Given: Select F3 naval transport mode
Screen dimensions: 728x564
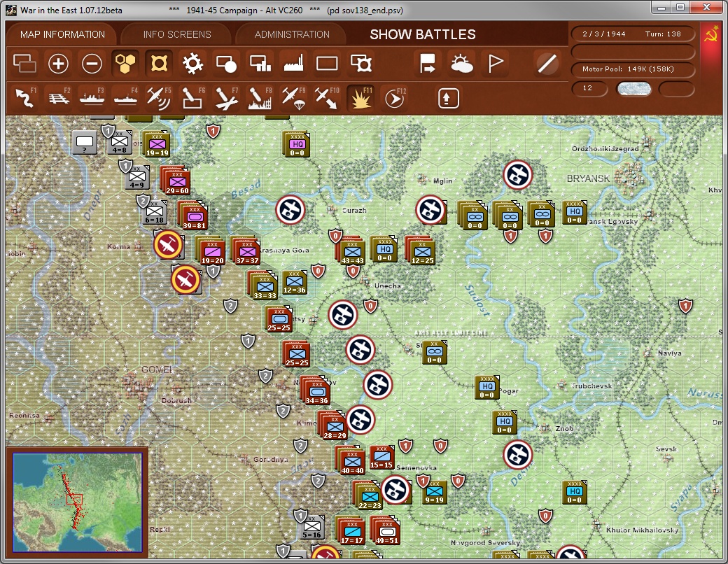Looking at the screenshot, I should tap(92, 98).
